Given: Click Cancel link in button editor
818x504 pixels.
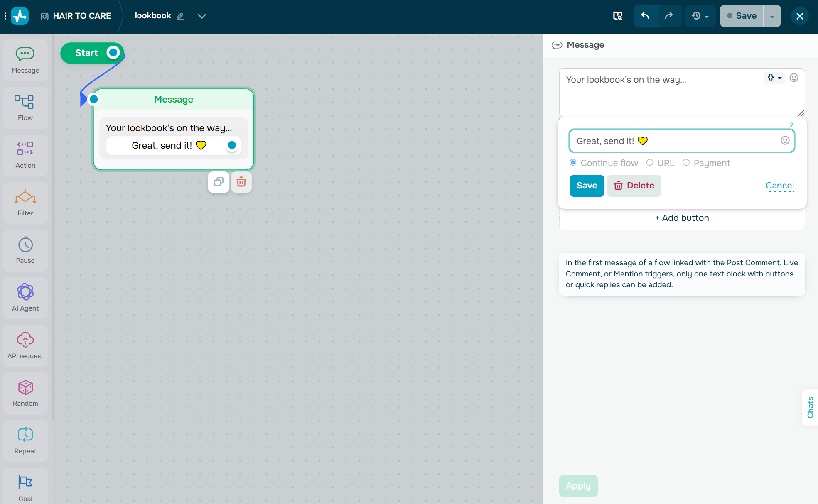Looking at the screenshot, I should [779, 186].
